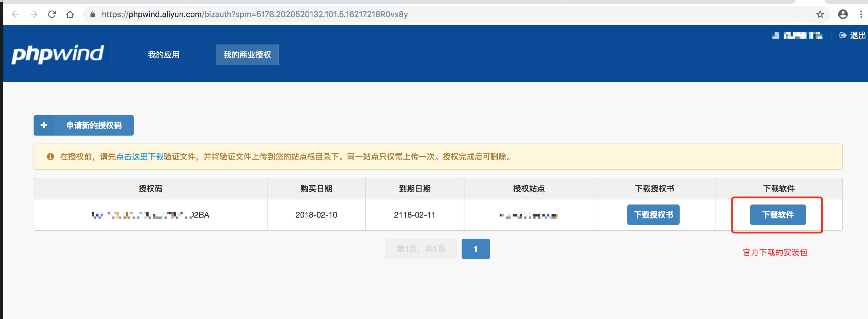Click the 到期日期 column header
This screenshot has width=868, height=319.
click(414, 189)
